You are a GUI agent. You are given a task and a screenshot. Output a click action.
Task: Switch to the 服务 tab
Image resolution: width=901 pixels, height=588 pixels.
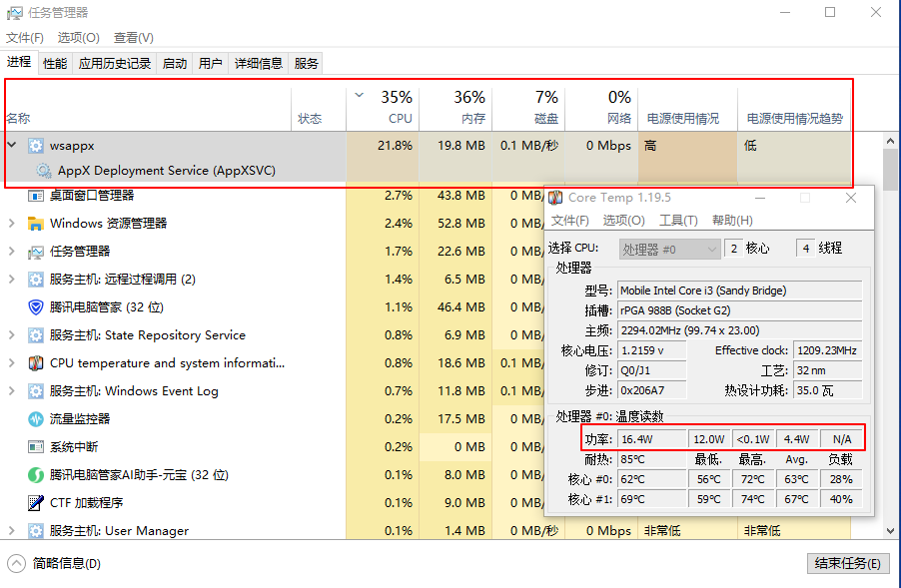click(x=306, y=64)
